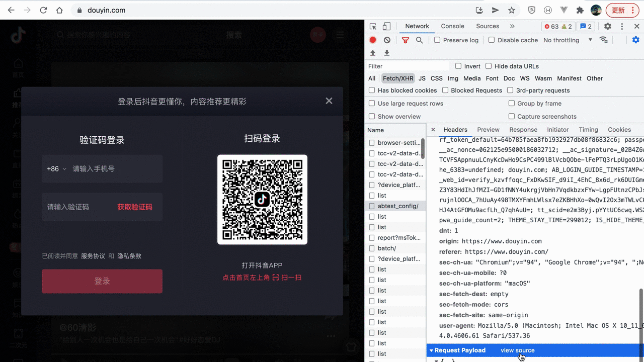
Task: Select the inspect element tool
Action: pos(372,26)
